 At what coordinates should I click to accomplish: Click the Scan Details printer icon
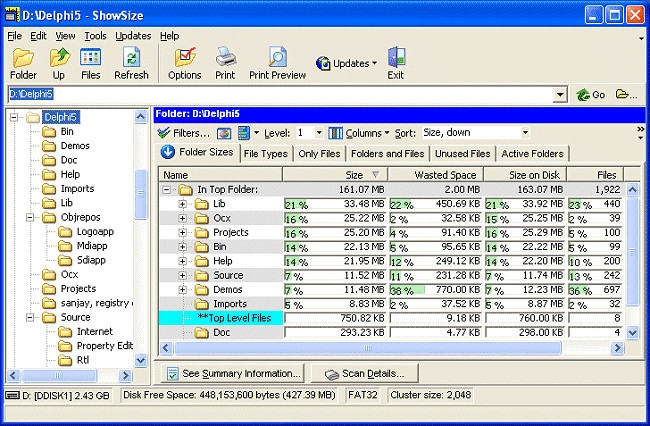[x=332, y=375]
